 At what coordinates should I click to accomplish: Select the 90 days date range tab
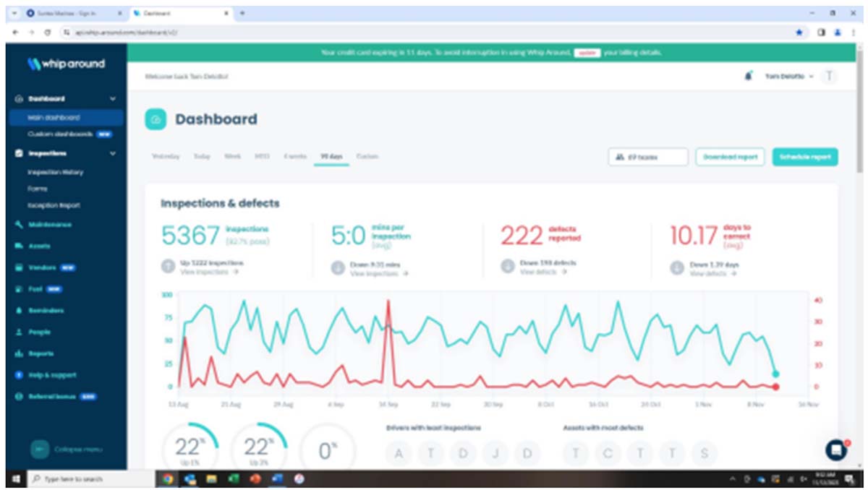(x=331, y=156)
